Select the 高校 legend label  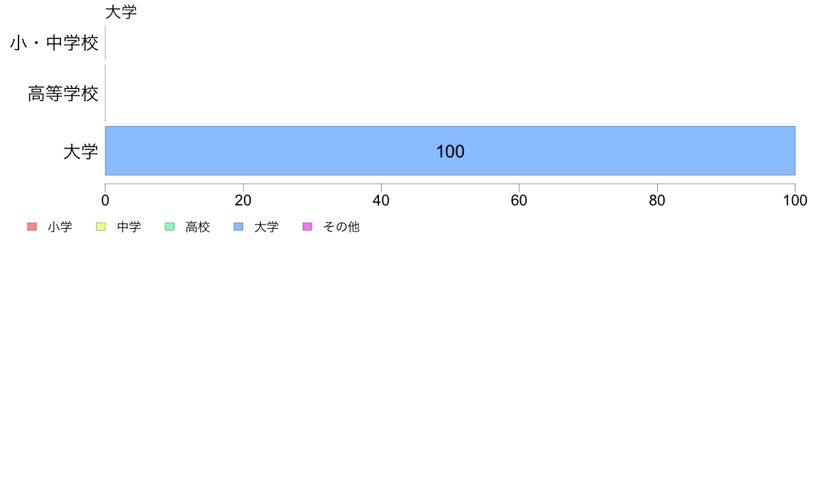198,227
